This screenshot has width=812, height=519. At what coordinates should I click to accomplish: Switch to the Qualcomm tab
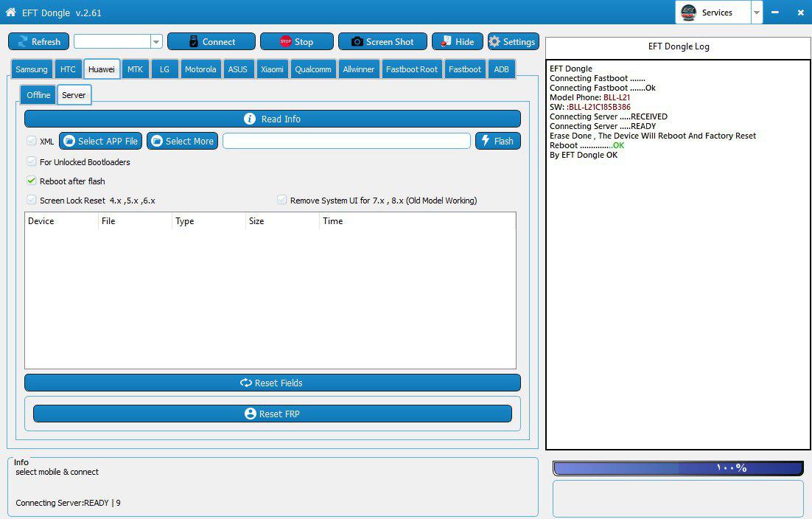[x=312, y=69]
